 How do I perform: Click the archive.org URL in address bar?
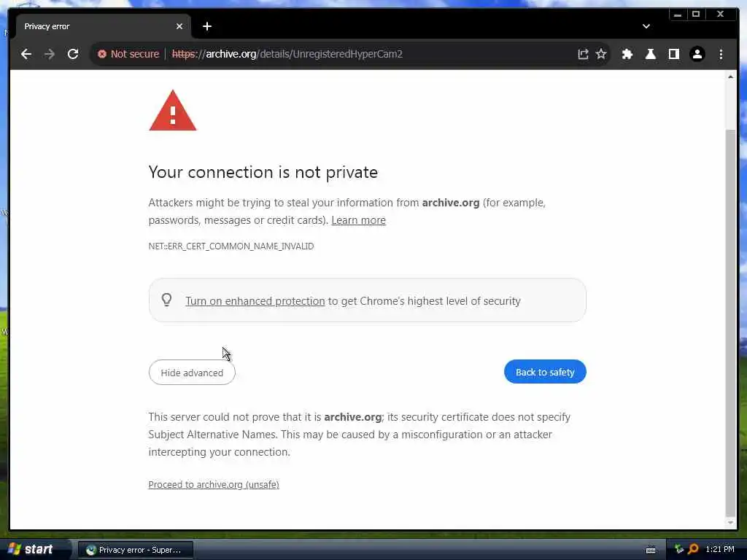point(287,54)
